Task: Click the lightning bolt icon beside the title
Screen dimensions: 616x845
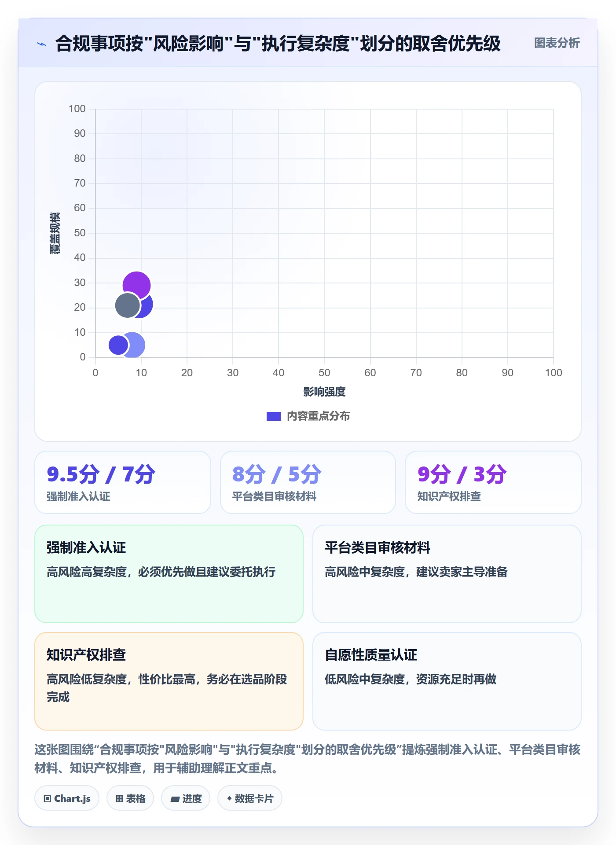Action: point(42,44)
